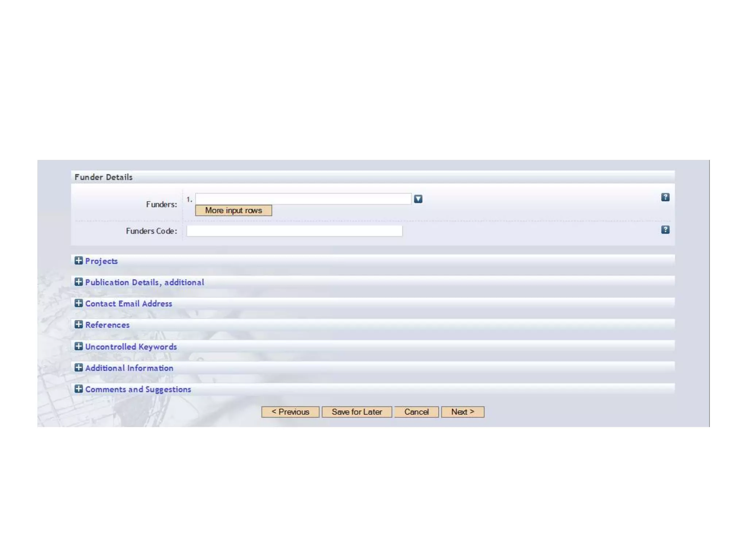The height and width of the screenshot is (560, 747).
Task: Click the Uncontrolled Keywords heading link
Action: (131, 347)
